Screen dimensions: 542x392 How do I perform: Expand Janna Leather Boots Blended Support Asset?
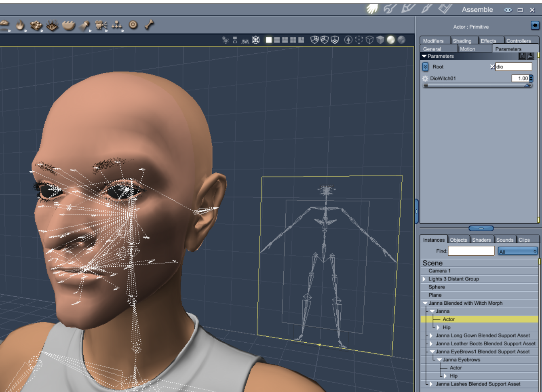click(431, 344)
